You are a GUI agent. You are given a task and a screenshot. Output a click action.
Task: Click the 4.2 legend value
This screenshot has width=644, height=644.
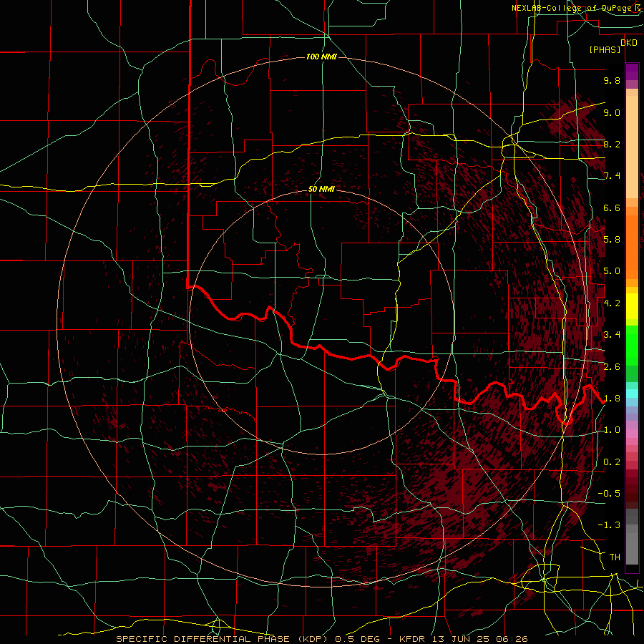pyautogui.click(x=612, y=303)
